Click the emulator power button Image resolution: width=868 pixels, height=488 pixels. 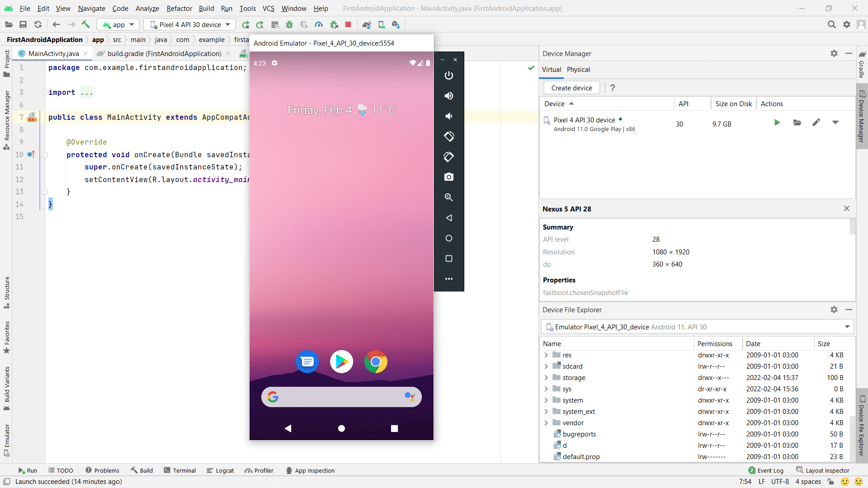pyautogui.click(x=448, y=75)
